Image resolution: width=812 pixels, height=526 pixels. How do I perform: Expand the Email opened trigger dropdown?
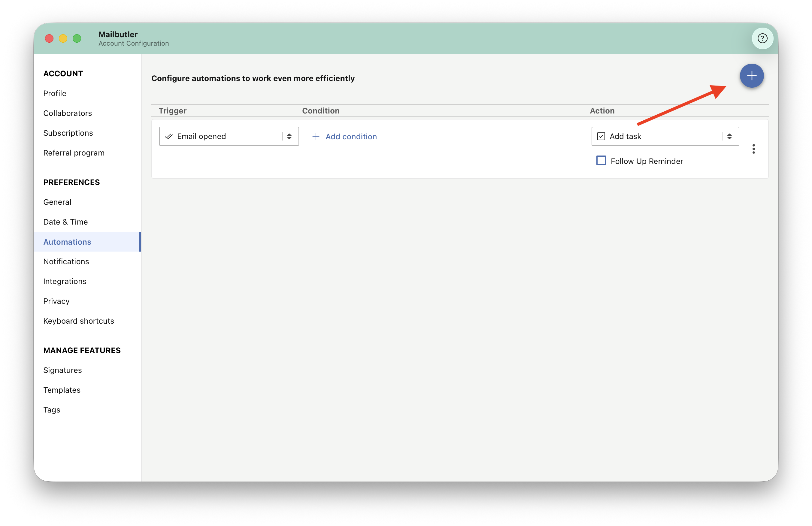[x=229, y=136]
